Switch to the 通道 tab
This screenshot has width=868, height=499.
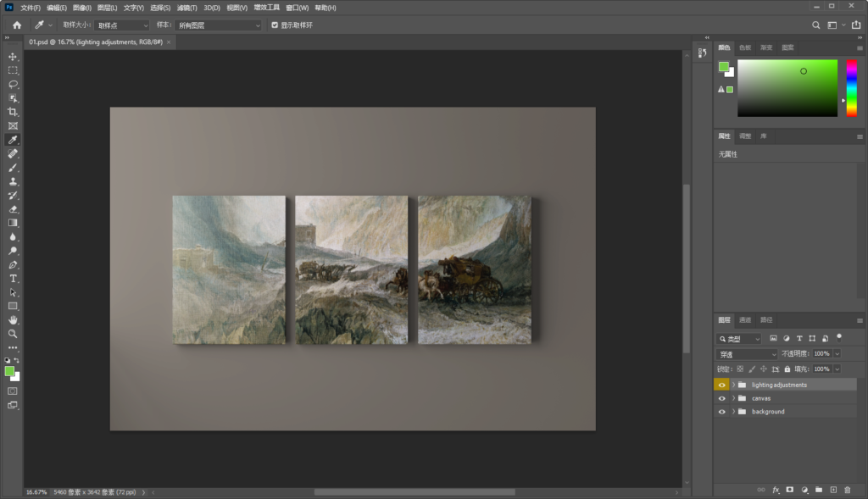click(745, 319)
